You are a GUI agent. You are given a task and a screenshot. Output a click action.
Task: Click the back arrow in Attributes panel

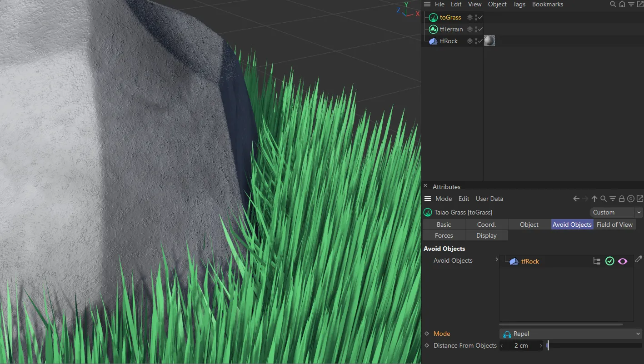[576, 199]
